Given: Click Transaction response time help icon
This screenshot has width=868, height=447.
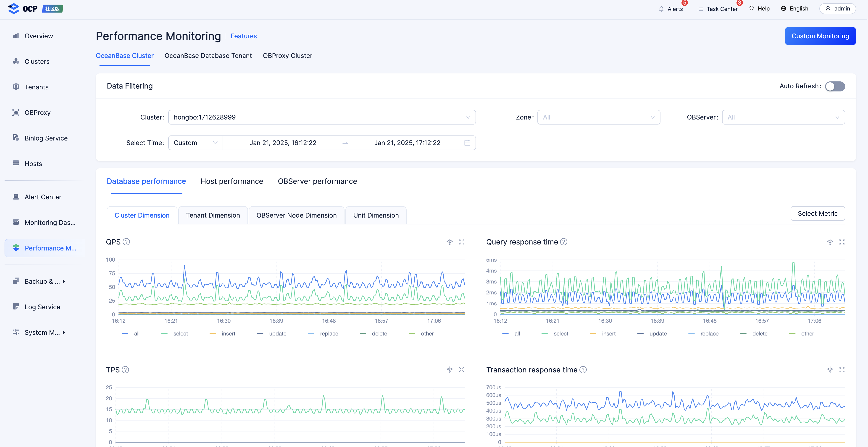Looking at the screenshot, I should [x=583, y=370].
